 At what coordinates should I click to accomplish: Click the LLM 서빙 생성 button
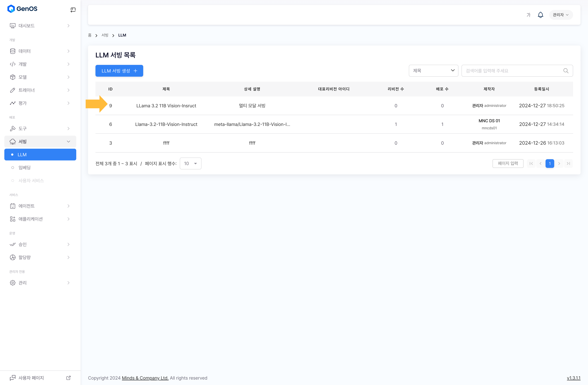pyautogui.click(x=119, y=71)
